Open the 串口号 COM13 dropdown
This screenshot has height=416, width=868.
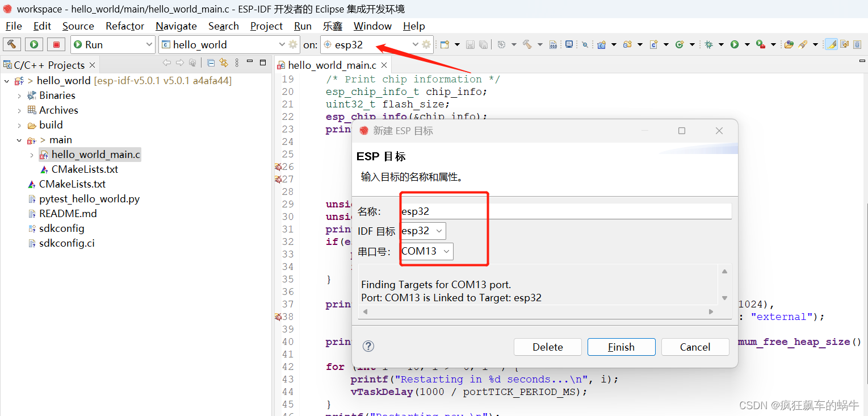(x=427, y=251)
